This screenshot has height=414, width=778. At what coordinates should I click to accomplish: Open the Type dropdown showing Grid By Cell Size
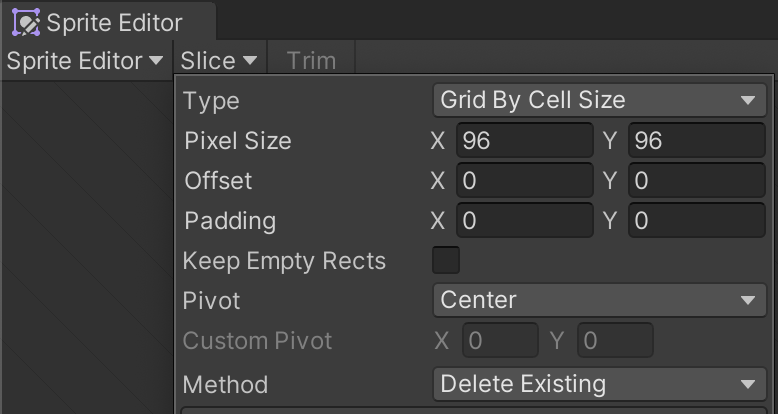(600, 100)
